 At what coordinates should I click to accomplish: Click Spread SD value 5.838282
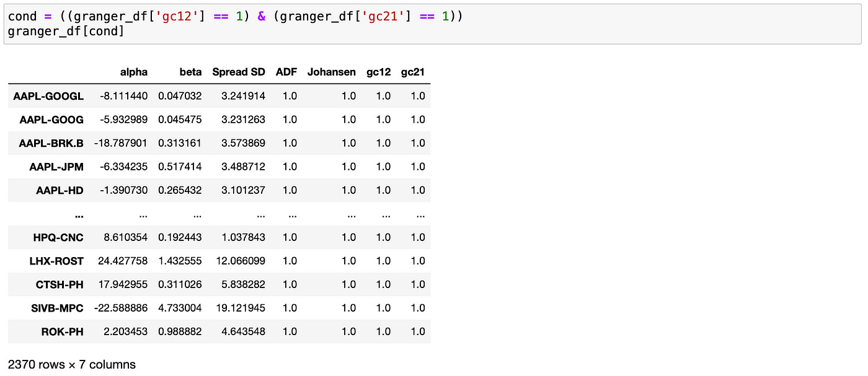click(x=243, y=284)
